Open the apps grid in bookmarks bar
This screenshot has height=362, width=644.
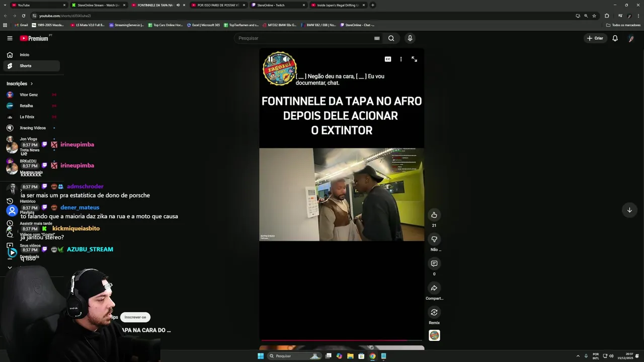5,25
